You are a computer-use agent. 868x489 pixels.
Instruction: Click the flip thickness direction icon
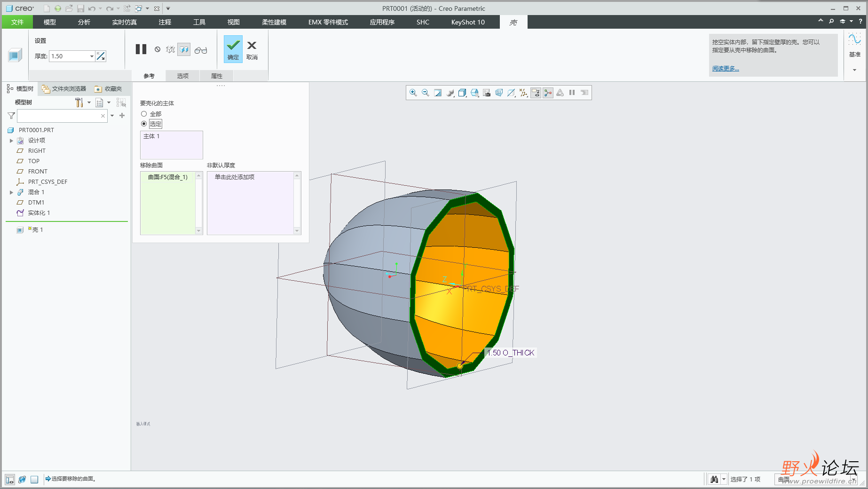(x=101, y=56)
